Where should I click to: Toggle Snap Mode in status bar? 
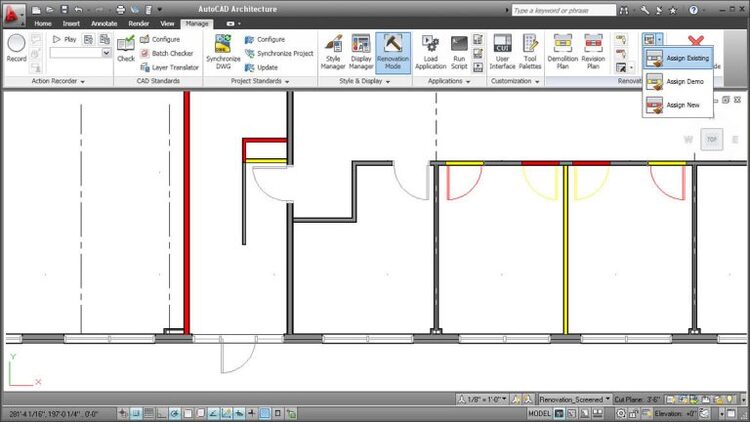click(136, 413)
